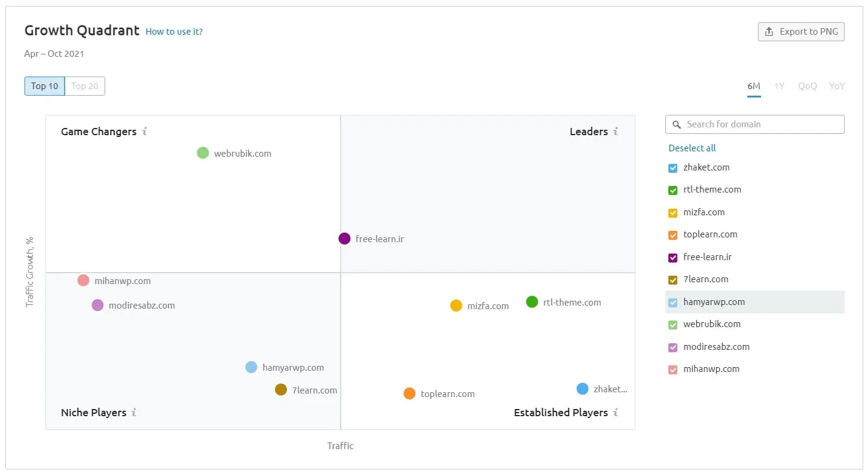Viewport: 868px width, 473px height.
Task: Click the mizfa.com yellow data point
Action: 456,306
